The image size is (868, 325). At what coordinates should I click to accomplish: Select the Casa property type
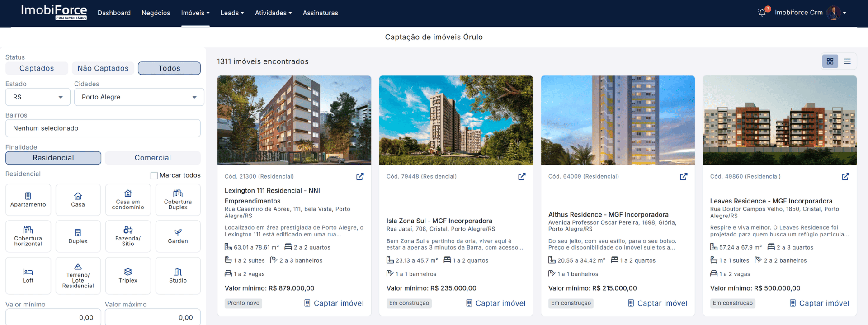click(78, 200)
